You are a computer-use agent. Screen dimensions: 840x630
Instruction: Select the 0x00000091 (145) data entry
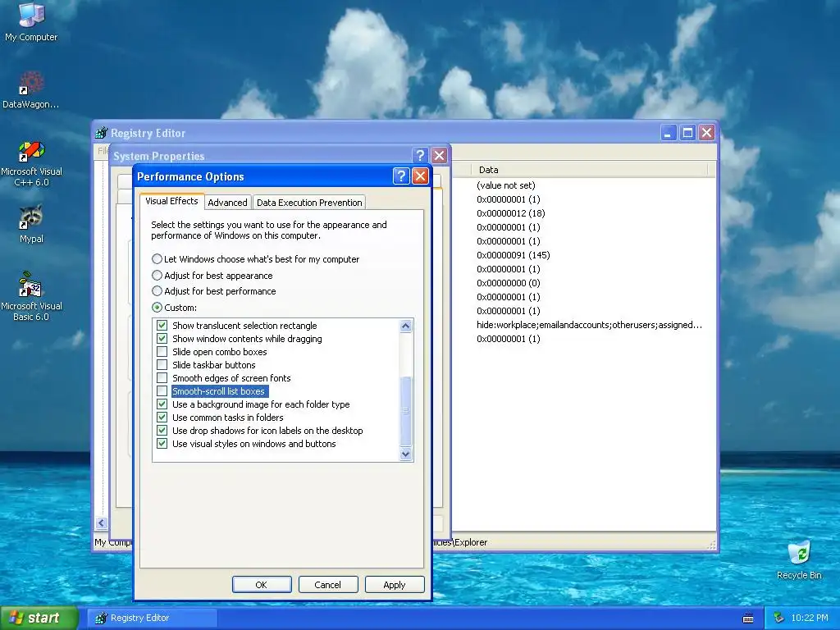[x=514, y=255]
